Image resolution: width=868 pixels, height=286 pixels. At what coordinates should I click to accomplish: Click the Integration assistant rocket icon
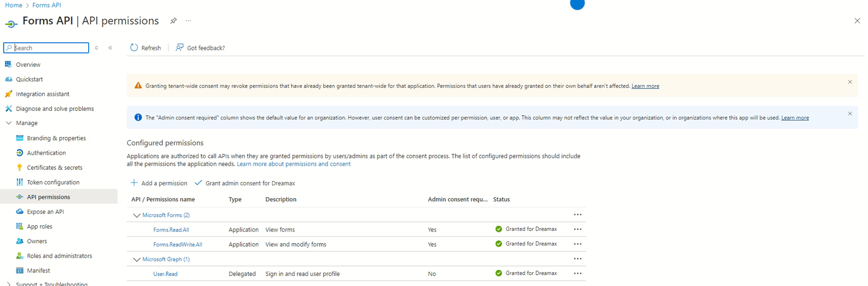click(8, 94)
